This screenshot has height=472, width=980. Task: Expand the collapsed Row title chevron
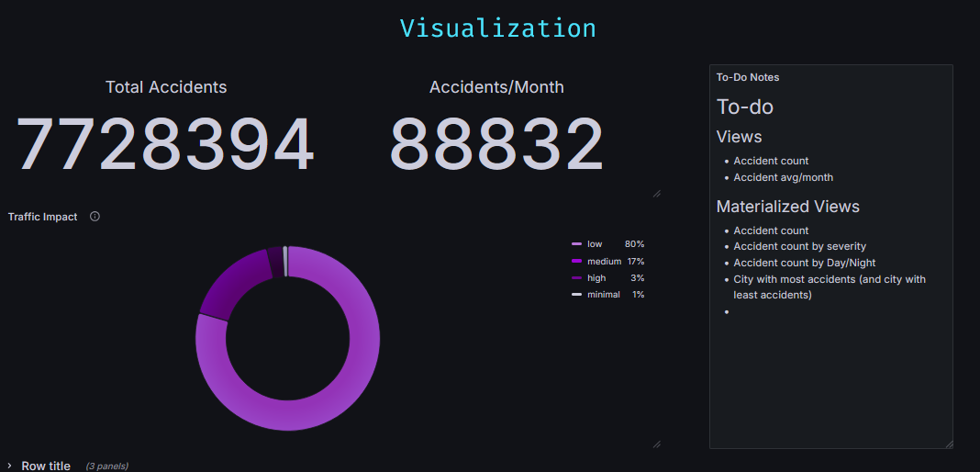point(10,466)
